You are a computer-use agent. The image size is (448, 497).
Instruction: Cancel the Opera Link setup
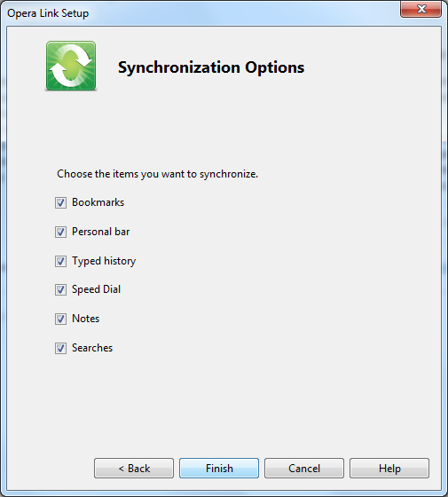(x=304, y=469)
